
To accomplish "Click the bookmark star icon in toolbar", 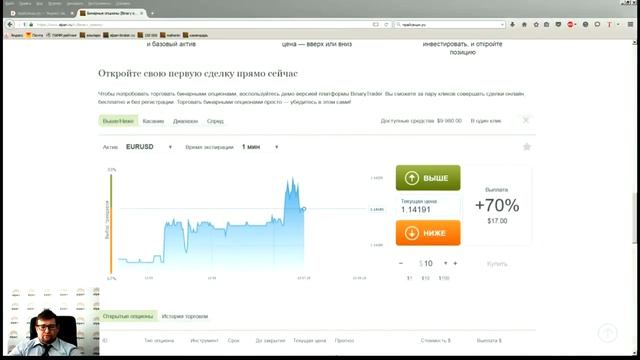I will (x=536, y=24).
